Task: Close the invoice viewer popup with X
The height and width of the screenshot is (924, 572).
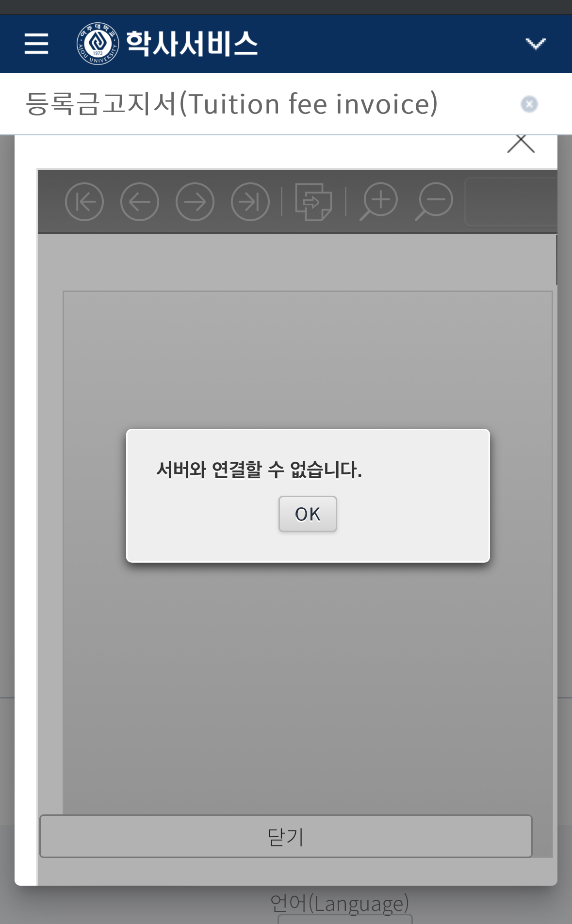Action: coord(521,144)
